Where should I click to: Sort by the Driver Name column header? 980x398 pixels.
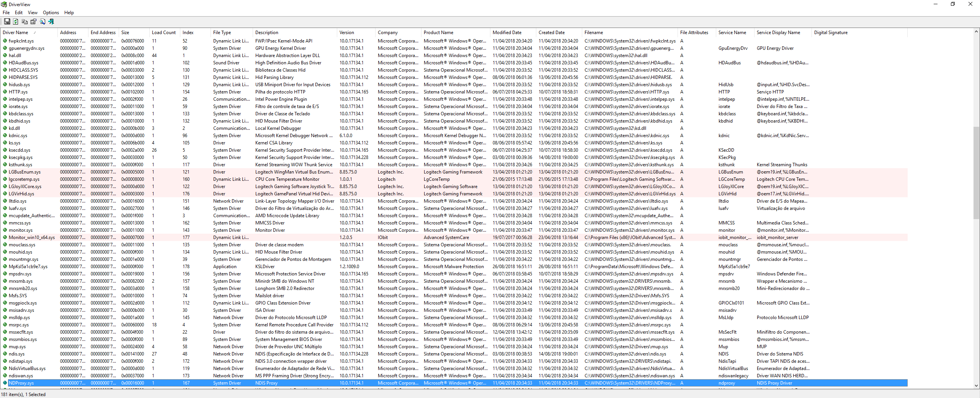(x=15, y=33)
